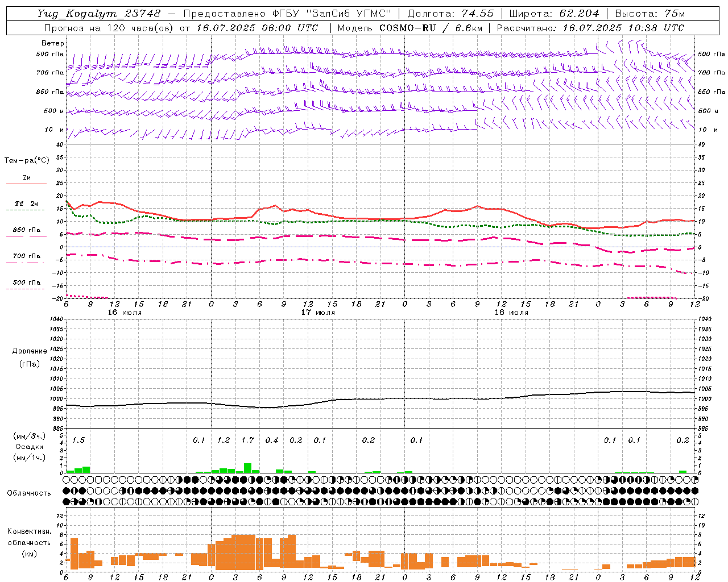This screenshot has height=582, width=728.
Task: Click the 1.7 precipitation amount
Action: coord(247,440)
